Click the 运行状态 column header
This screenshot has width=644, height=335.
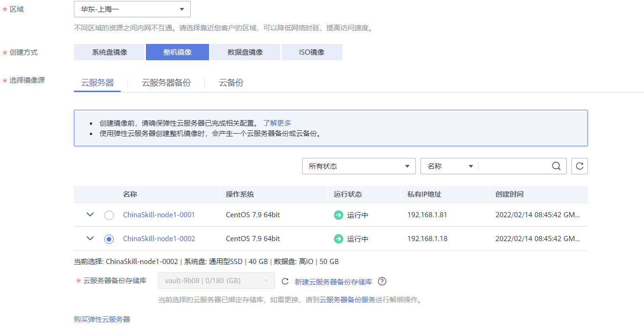click(348, 194)
